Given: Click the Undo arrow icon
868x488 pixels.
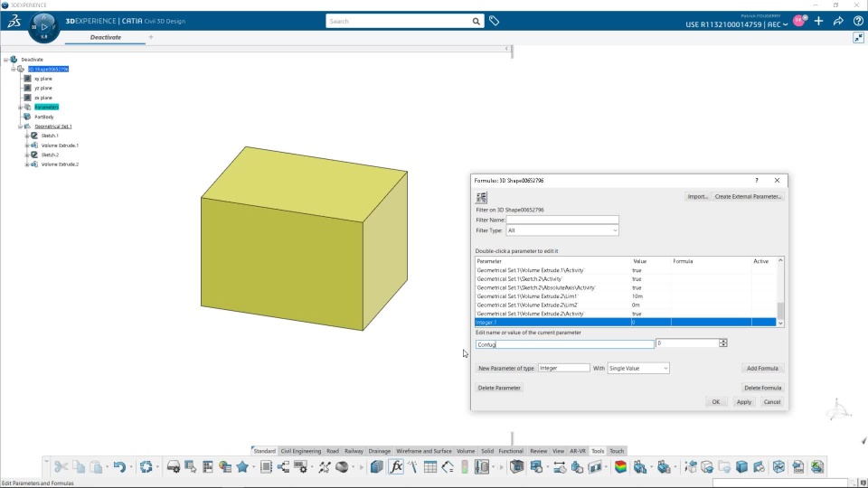Looking at the screenshot, I should coord(119,467).
